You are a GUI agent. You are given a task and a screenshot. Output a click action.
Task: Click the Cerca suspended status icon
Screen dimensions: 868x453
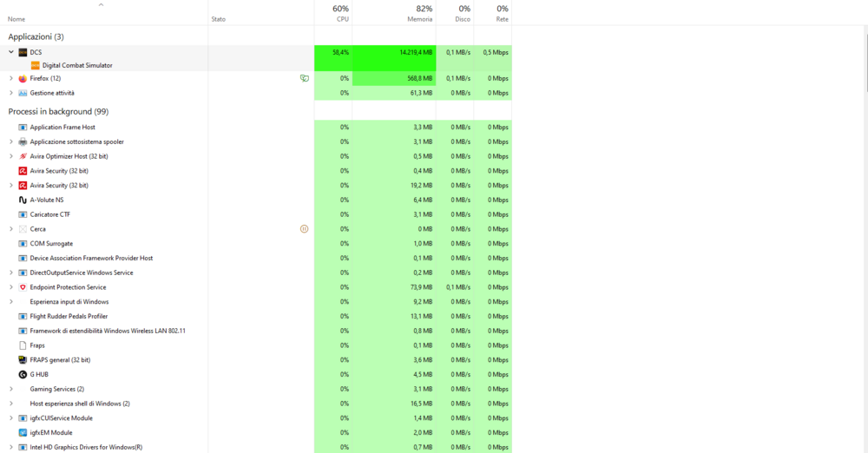click(305, 229)
